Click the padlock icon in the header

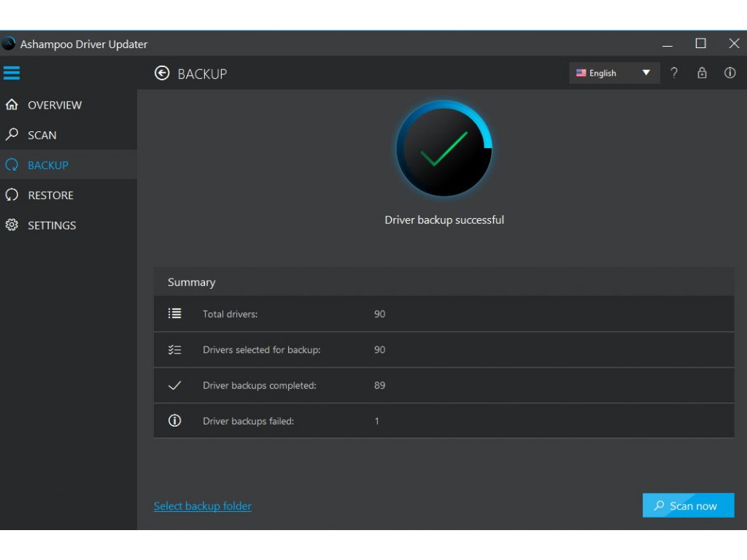click(702, 73)
